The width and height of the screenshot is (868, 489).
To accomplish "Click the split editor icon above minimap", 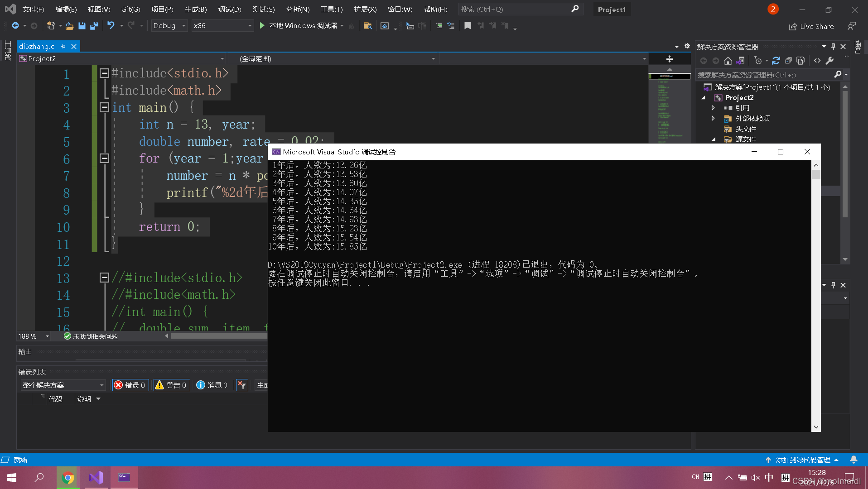I will tap(670, 59).
